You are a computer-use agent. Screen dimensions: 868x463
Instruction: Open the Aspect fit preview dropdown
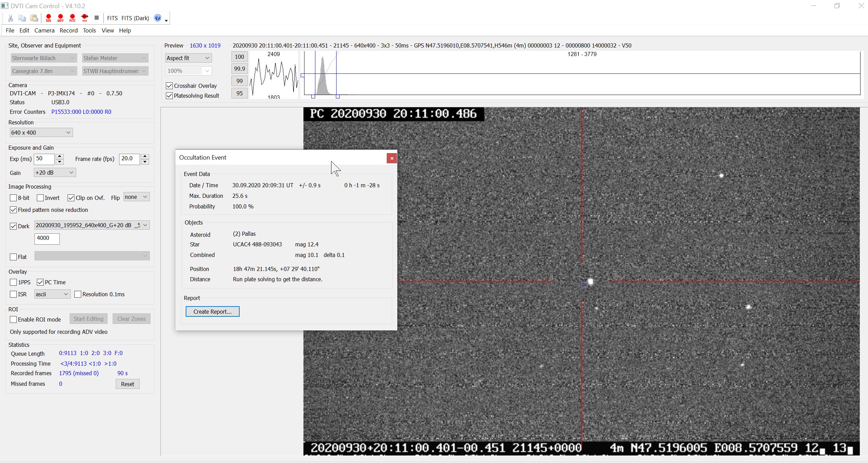coord(188,58)
